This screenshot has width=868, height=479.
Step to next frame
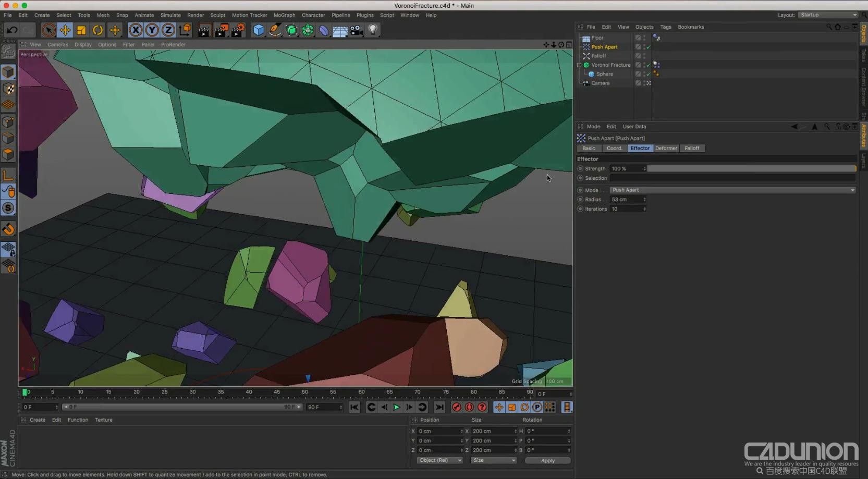pos(409,407)
